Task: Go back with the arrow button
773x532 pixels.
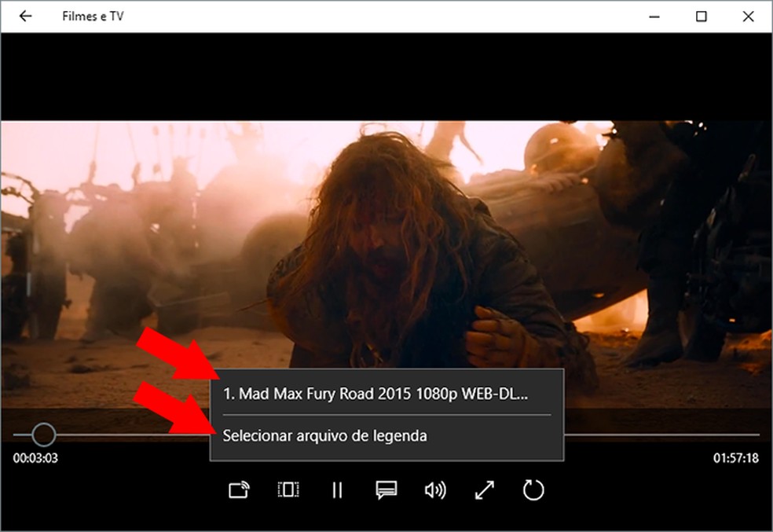Action: (25, 17)
